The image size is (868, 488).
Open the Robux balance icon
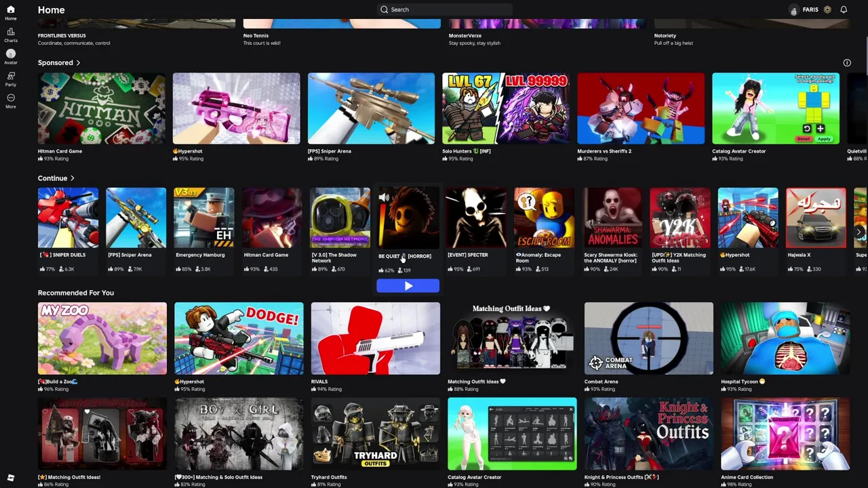click(827, 9)
